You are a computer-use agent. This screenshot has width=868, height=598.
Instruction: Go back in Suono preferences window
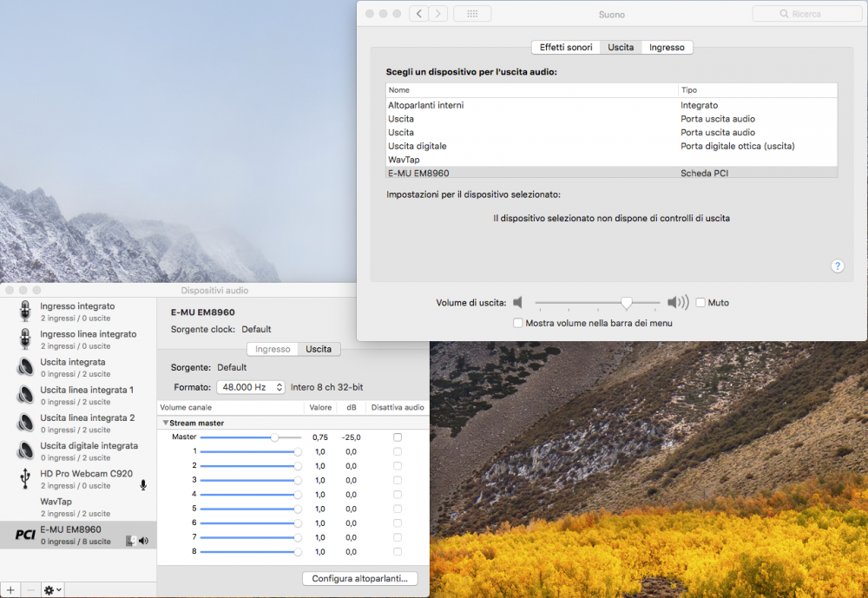click(x=419, y=14)
